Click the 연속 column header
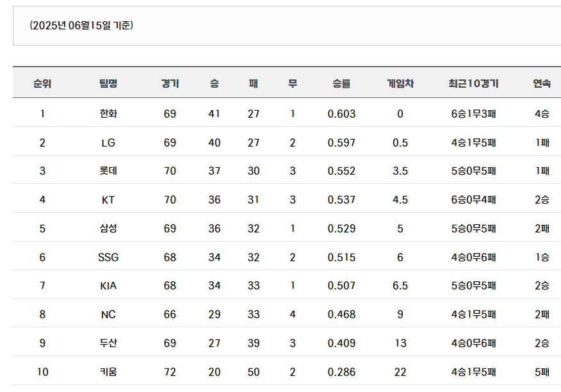The width and height of the screenshot is (561, 392). pos(542,83)
